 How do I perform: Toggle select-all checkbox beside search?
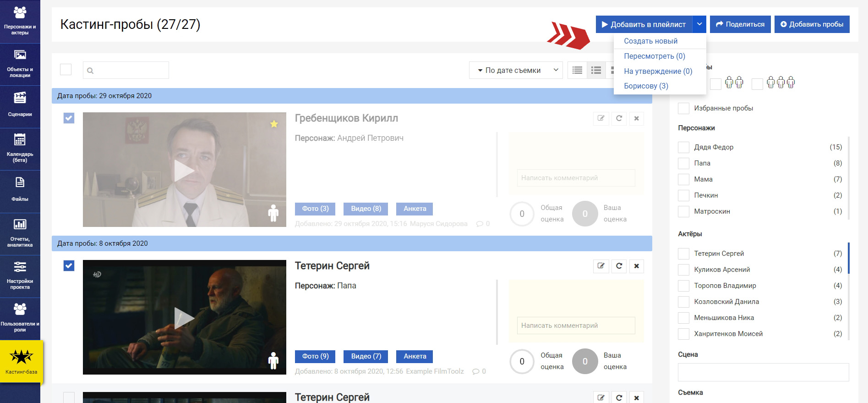(x=66, y=69)
